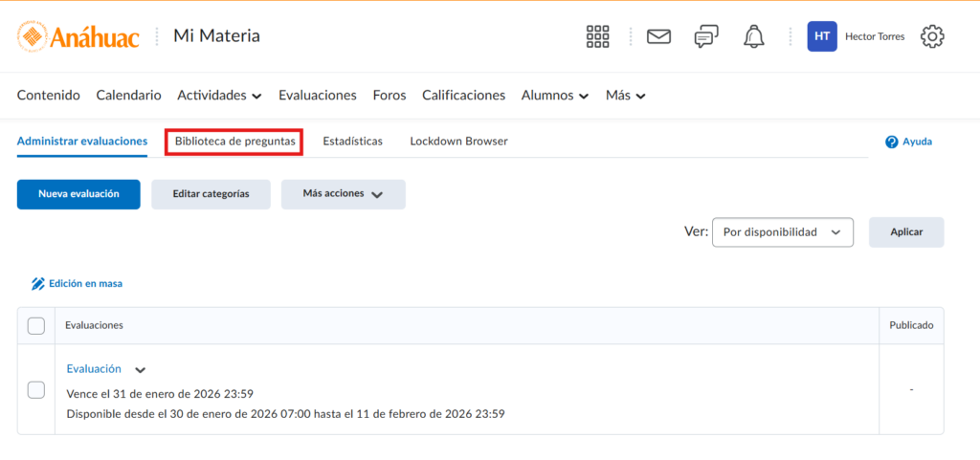Open the course selector grid icon
980x460 pixels.
(597, 36)
